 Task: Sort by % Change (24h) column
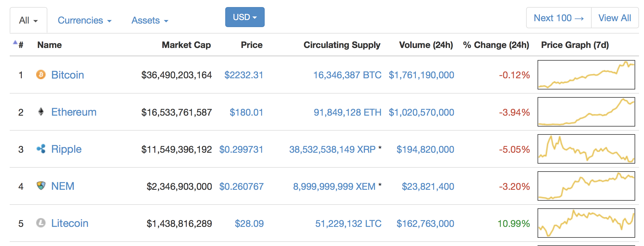point(496,45)
